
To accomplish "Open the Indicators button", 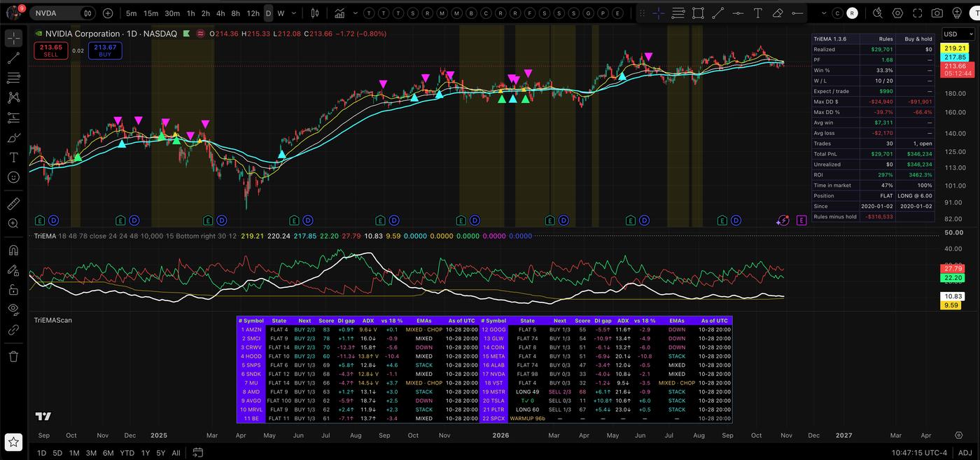I will (339, 13).
